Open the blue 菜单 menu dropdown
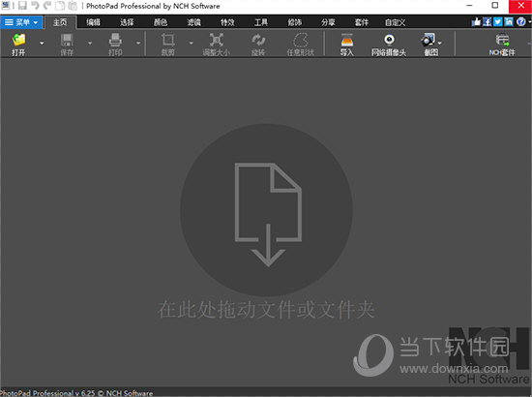This screenshot has width=532, height=397. click(x=21, y=22)
